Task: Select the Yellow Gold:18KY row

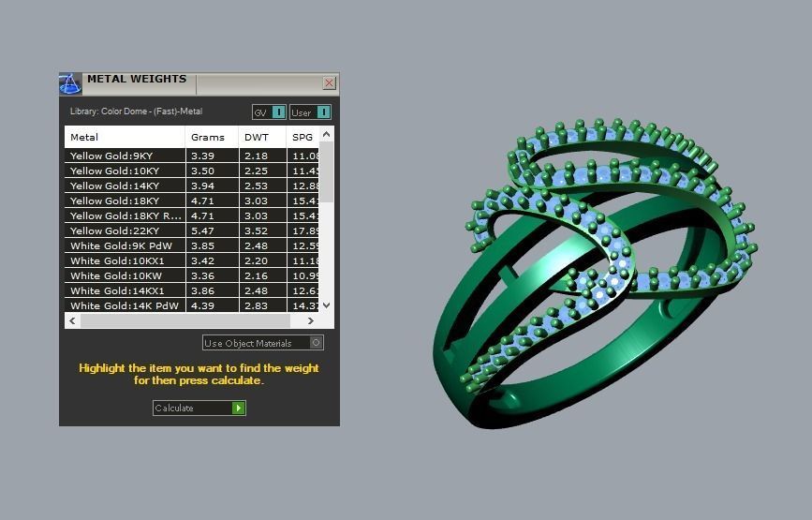Action: coord(192,201)
